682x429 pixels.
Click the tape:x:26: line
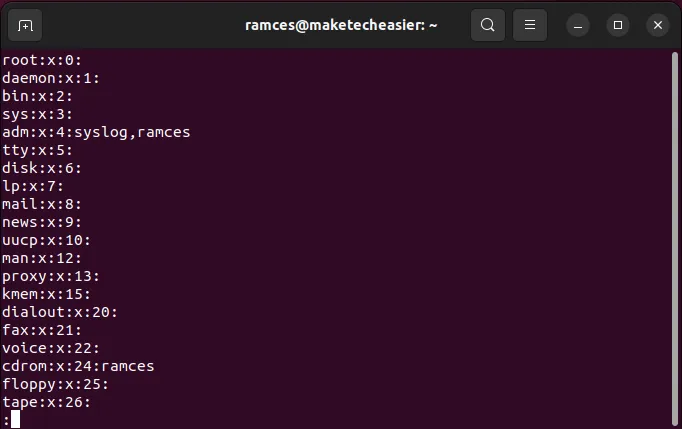pyautogui.click(x=47, y=402)
